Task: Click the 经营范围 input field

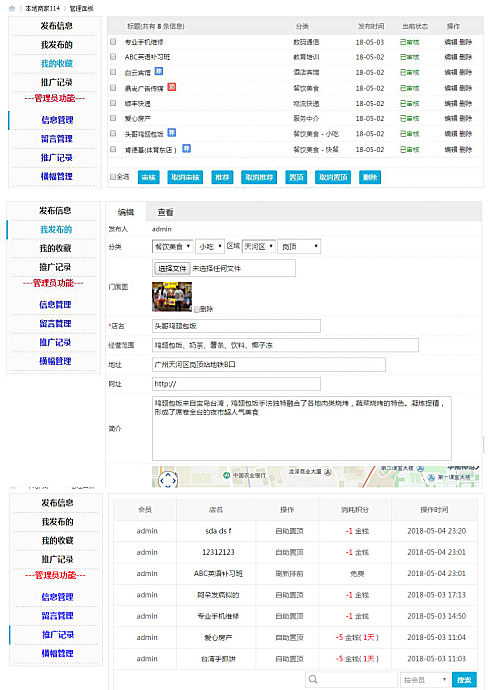Action: click(x=285, y=345)
